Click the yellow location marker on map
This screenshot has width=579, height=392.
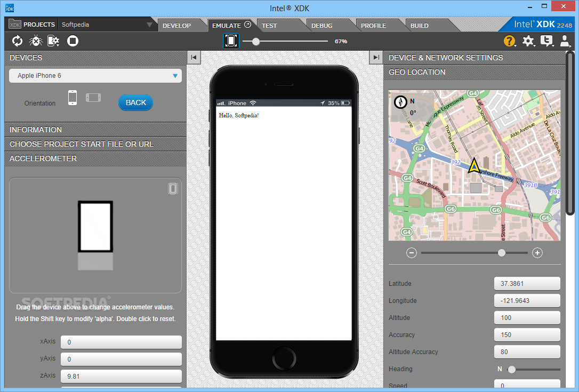point(474,165)
